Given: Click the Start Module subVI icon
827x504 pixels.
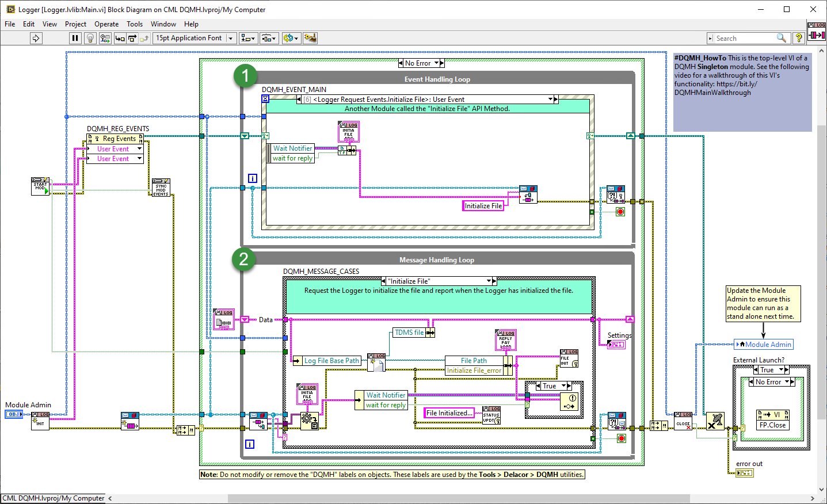Looking at the screenshot, I should 40,186.
